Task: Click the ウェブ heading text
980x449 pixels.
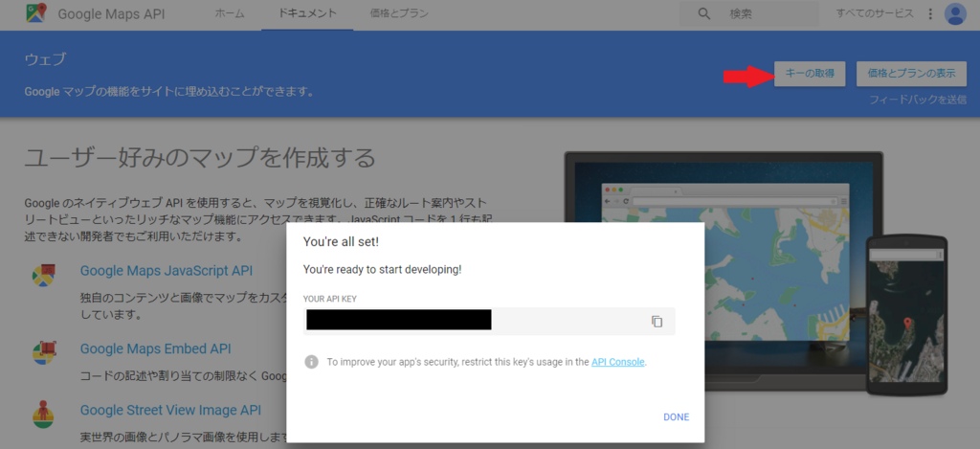Action: [45, 59]
